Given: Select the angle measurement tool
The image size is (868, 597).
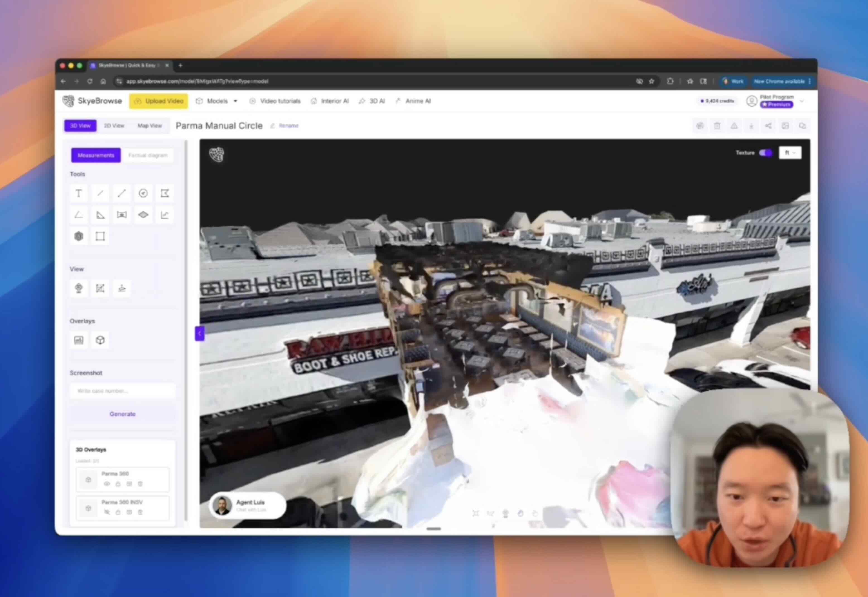Looking at the screenshot, I should coord(79,215).
